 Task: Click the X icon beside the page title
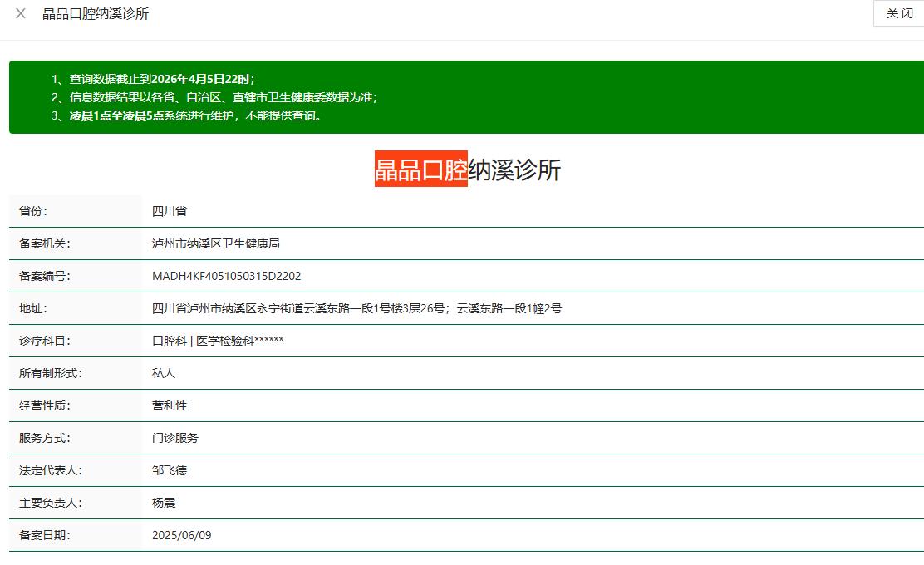pyautogui.click(x=21, y=14)
